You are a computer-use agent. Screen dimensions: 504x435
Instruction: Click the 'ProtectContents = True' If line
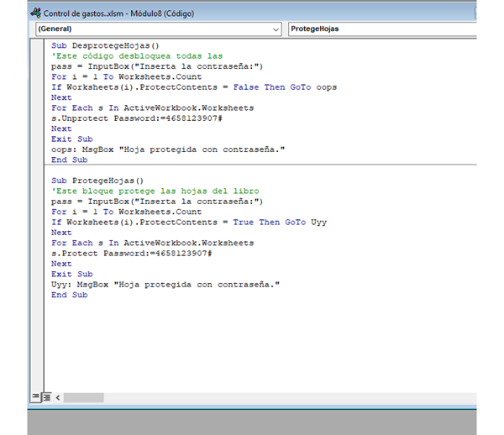point(188,223)
